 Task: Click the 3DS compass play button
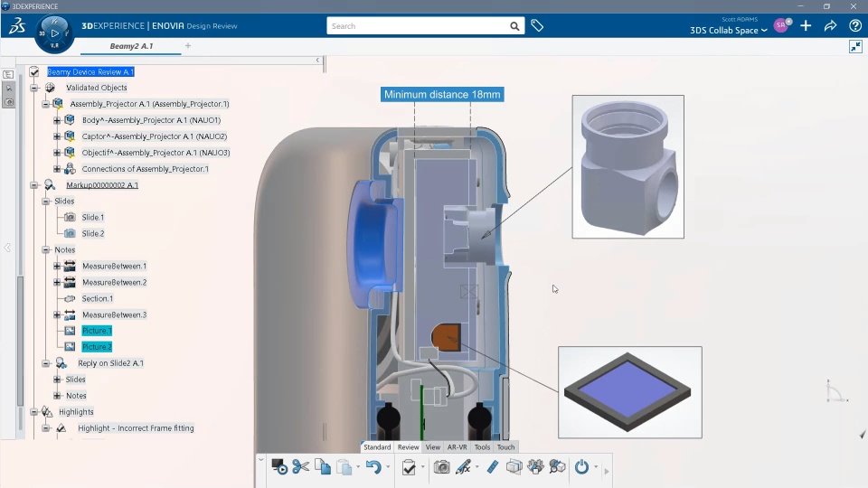click(x=54, y=33)
